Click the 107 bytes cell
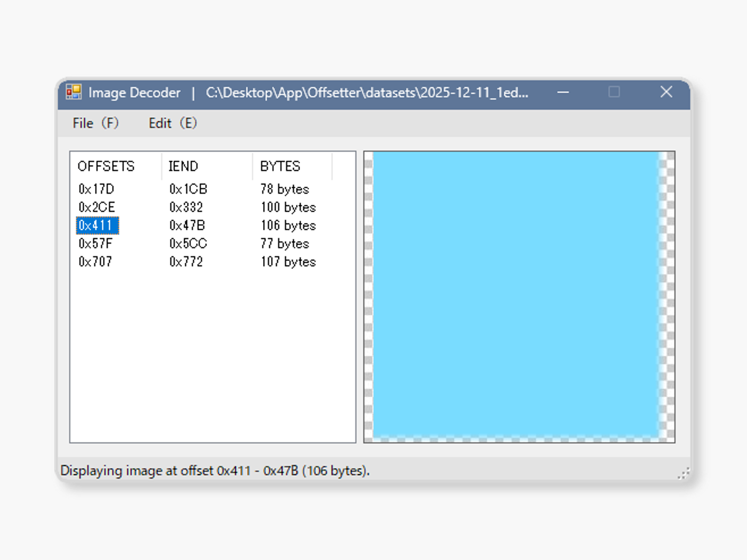Image resolution: width=747 pixels, height=560 pixels. tap(288, 262)
